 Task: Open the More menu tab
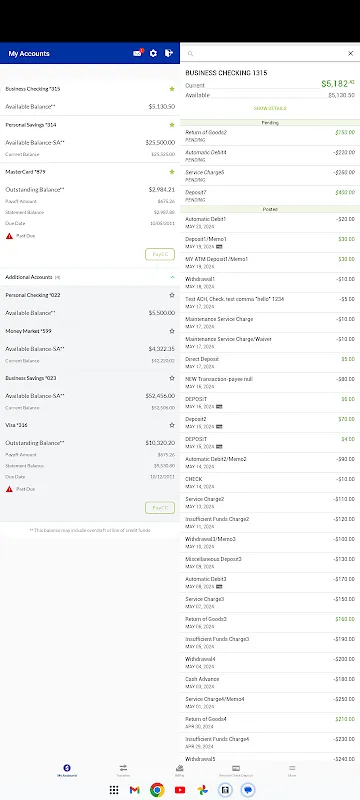[292, 770]
